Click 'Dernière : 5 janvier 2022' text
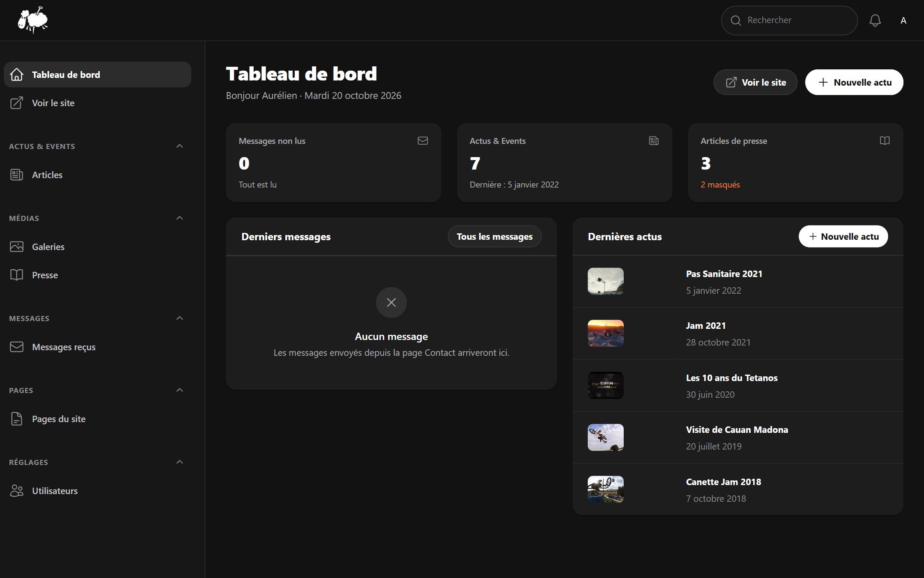Screen dimensions: 924x578 (514, 185)
